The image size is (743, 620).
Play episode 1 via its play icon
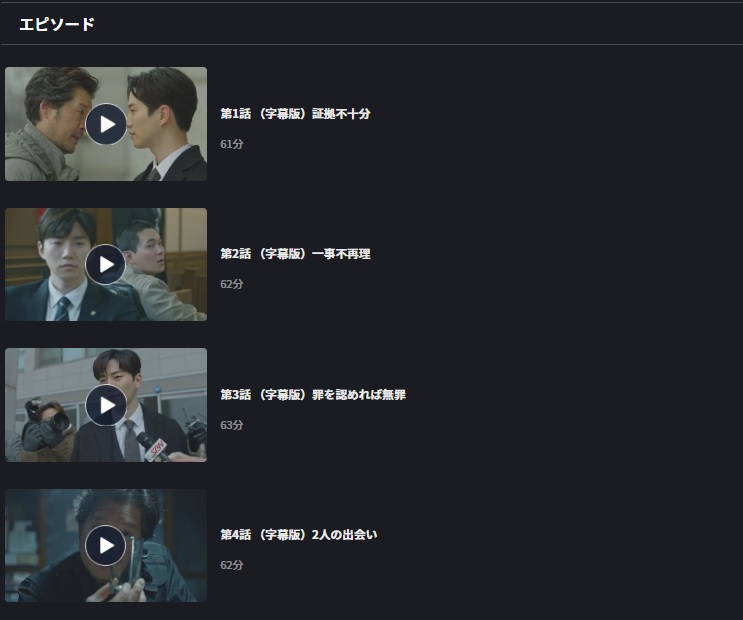(106, 124)
